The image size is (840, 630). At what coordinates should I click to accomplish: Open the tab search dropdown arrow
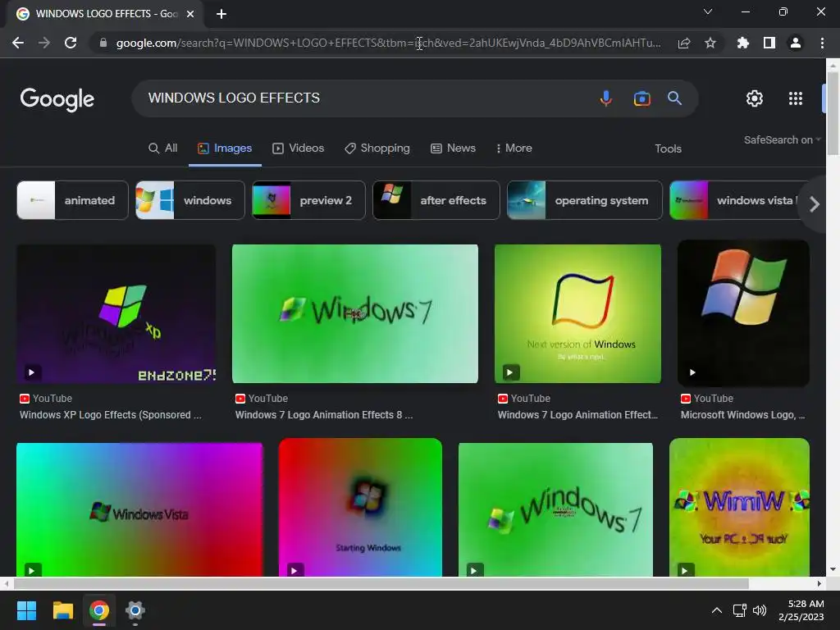[708, 11]
